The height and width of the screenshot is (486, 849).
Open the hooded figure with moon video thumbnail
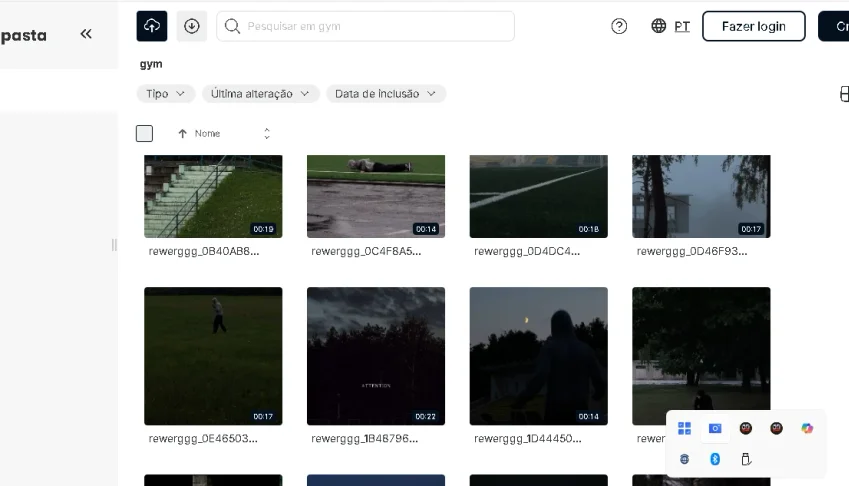coord(538,356)
